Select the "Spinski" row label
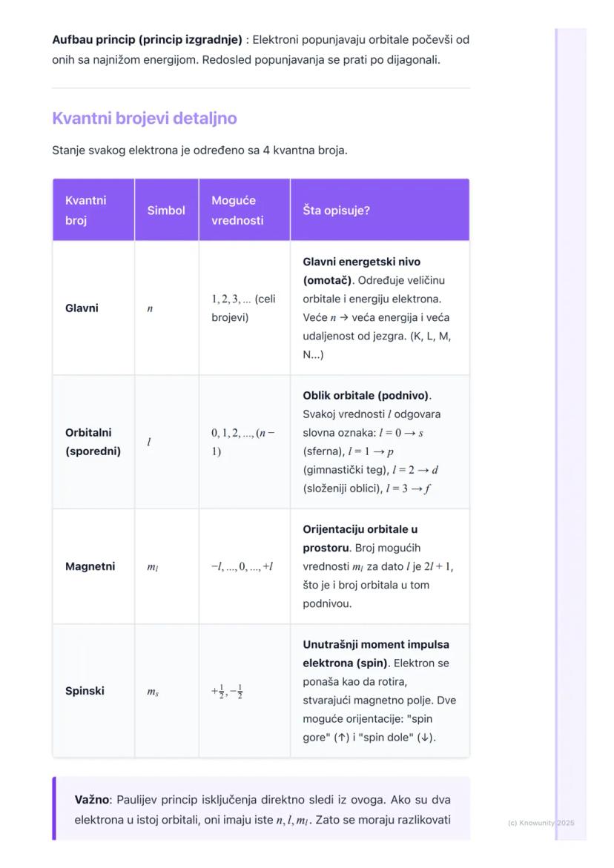The width and height of the screenshot is (614, 868). (85, 691)
